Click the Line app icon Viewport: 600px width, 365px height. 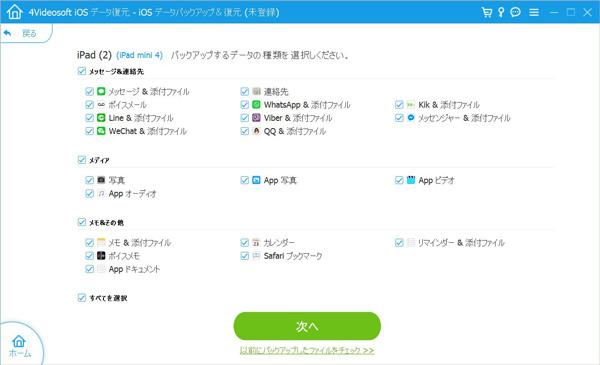pyautogui.click(x=101, y=118)
